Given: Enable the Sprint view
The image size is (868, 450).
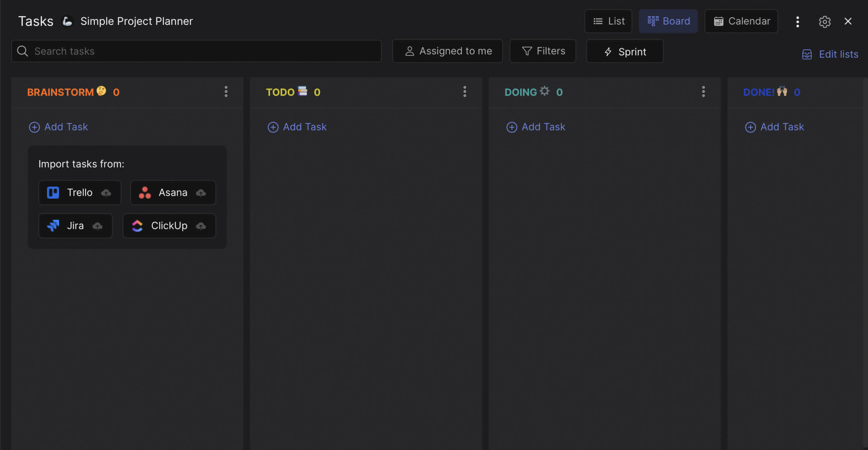Looking at the screenshot, I should (x=624, y=51).
